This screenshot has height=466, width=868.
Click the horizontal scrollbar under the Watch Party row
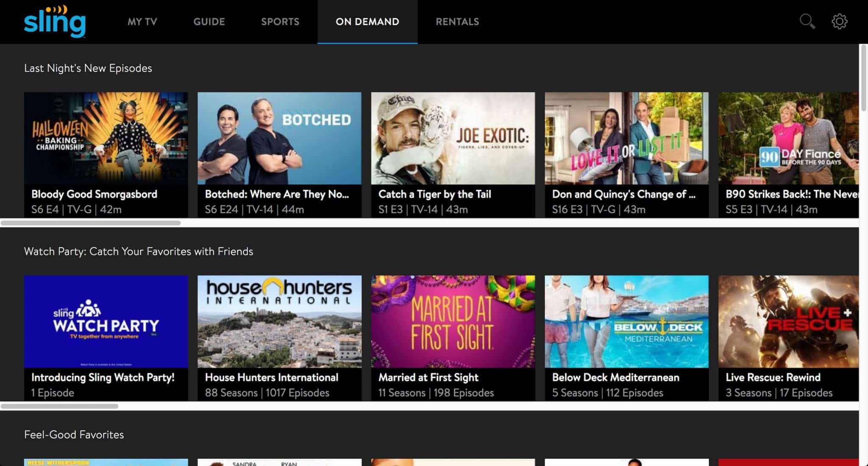(59, 406)
